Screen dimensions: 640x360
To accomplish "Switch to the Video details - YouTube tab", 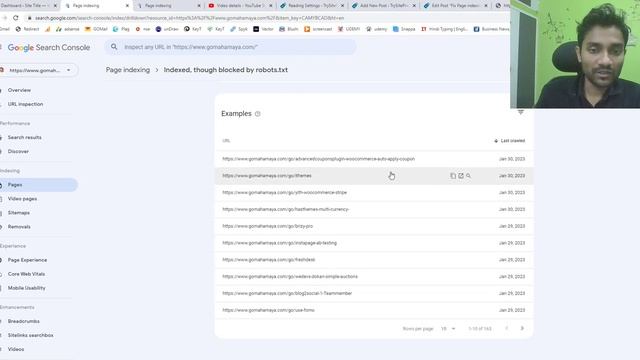I will [239, 6].
